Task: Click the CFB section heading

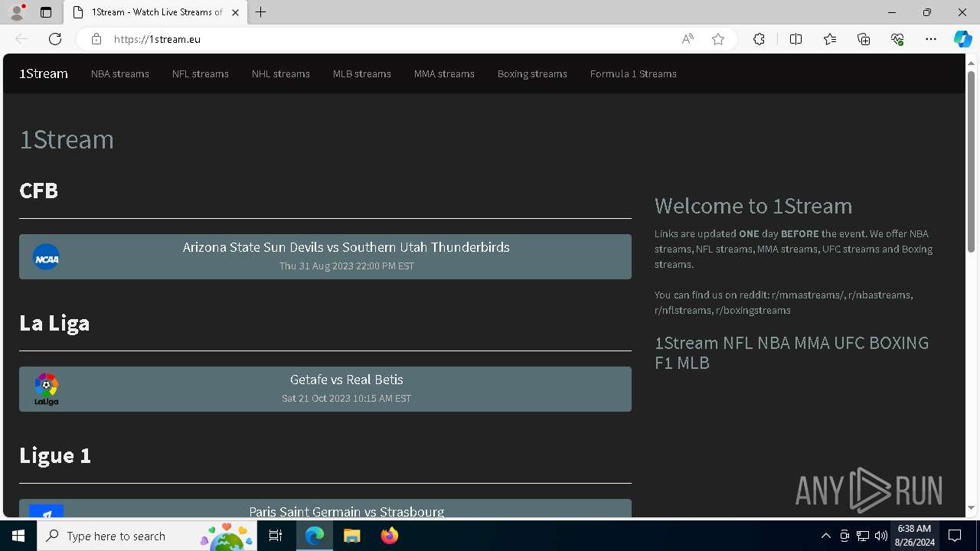Action: 38,190
